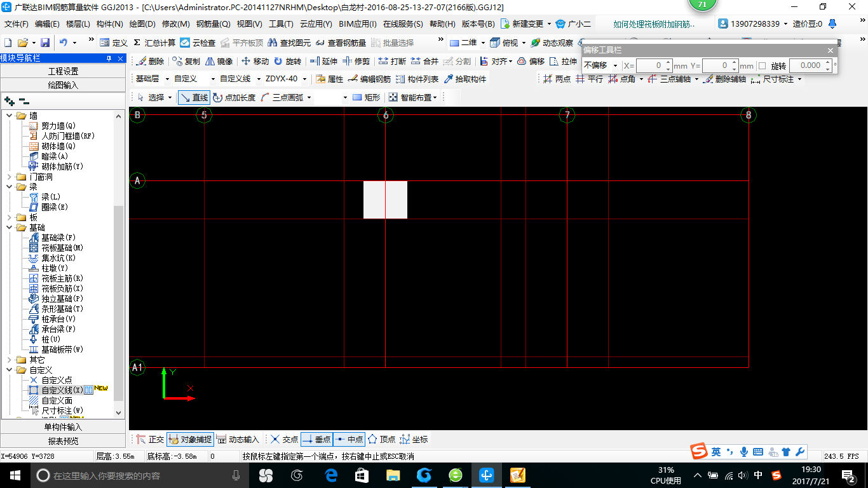Click 汇总计算 summary calculation
The image size is (868, 488).
pyautogui.click(x=154, y=43)
